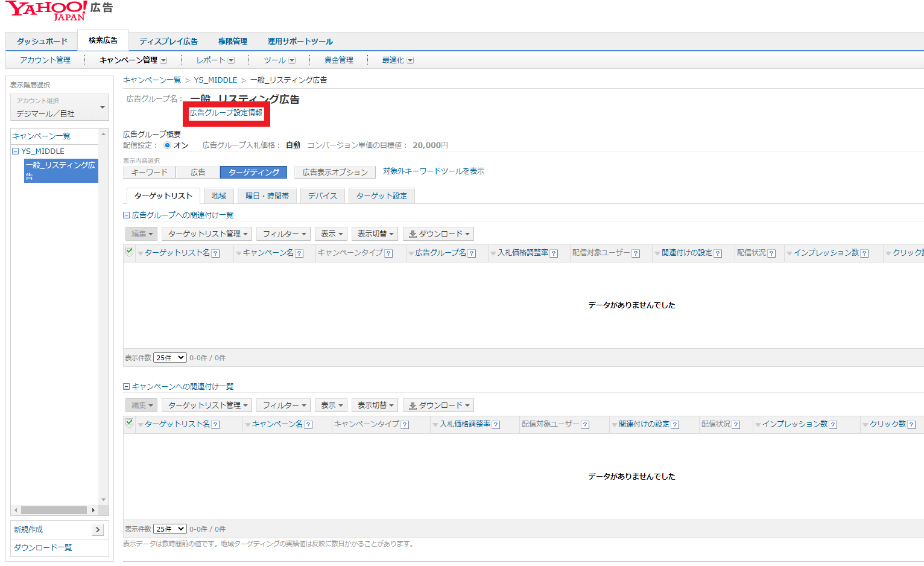Viewport: 924px width, 566px height.
Task: Open the lower フィルター dropdown
Action: 283,405
